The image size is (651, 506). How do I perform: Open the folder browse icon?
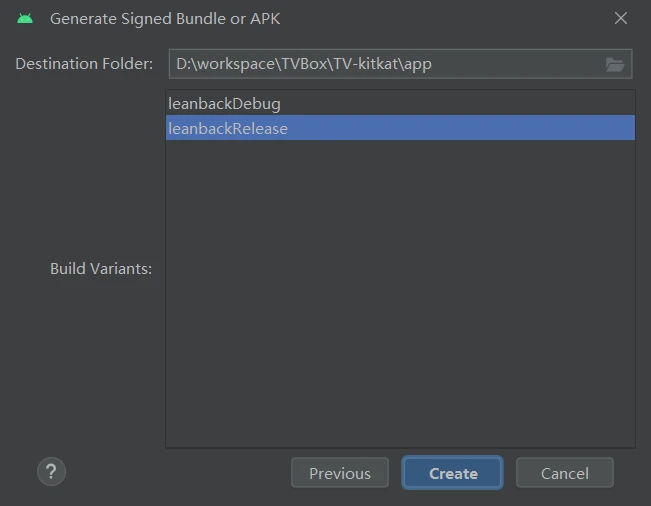(x=615, y=64)
